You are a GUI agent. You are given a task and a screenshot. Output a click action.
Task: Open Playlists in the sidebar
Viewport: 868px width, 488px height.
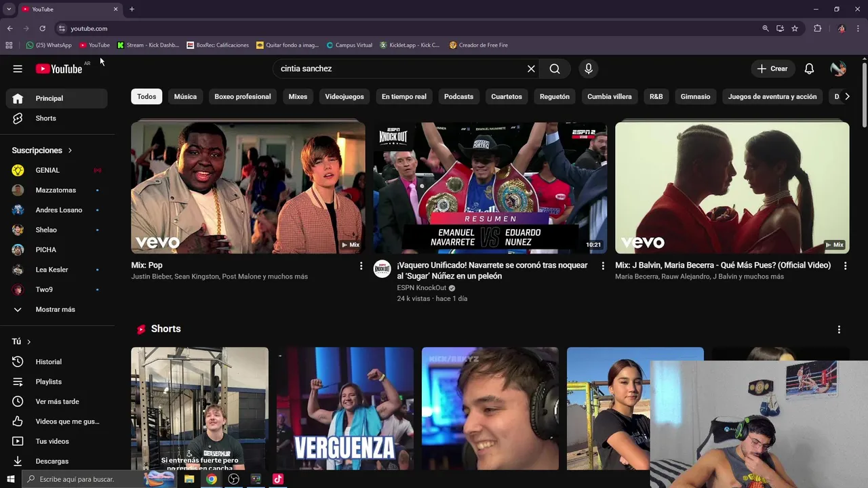(57, 382)
